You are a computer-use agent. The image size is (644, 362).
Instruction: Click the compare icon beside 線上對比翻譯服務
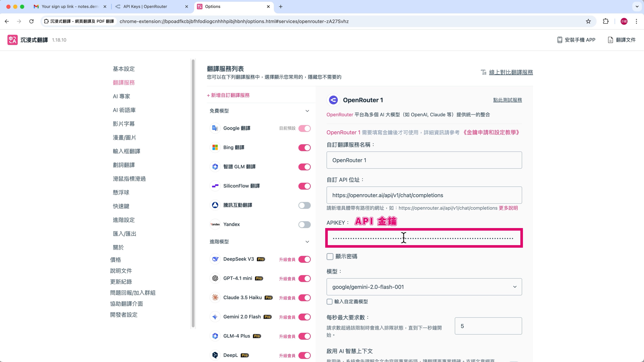(x=484, y=72)
